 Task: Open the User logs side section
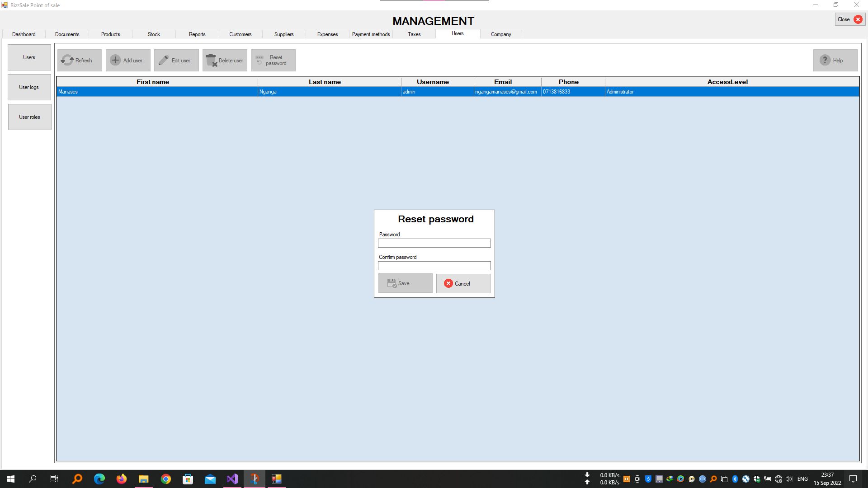(x=29, y=87)
